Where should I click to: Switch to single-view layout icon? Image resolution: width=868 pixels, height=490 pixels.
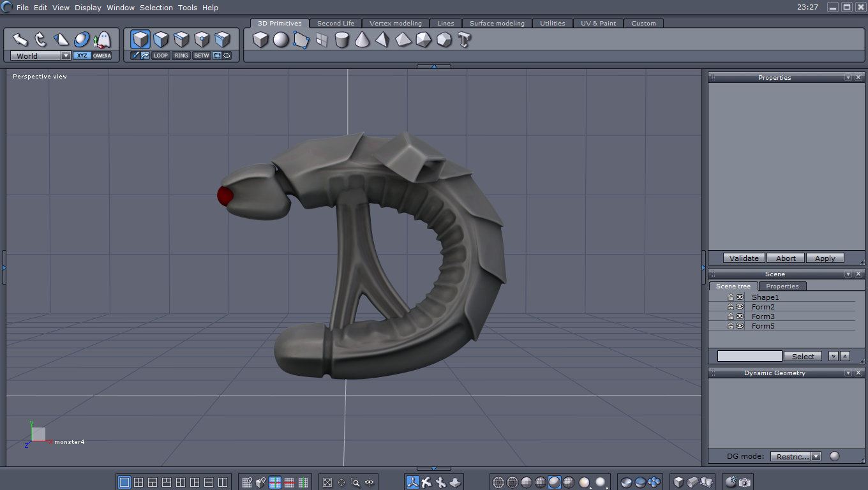[x=124, y=482]
